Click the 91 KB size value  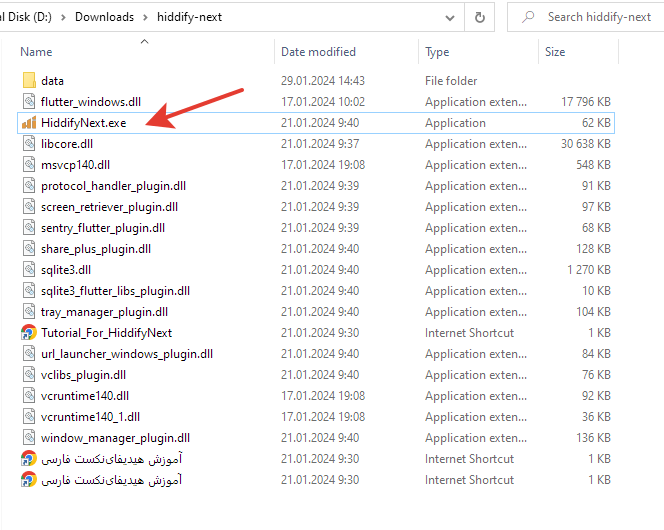tap(596, 186)
